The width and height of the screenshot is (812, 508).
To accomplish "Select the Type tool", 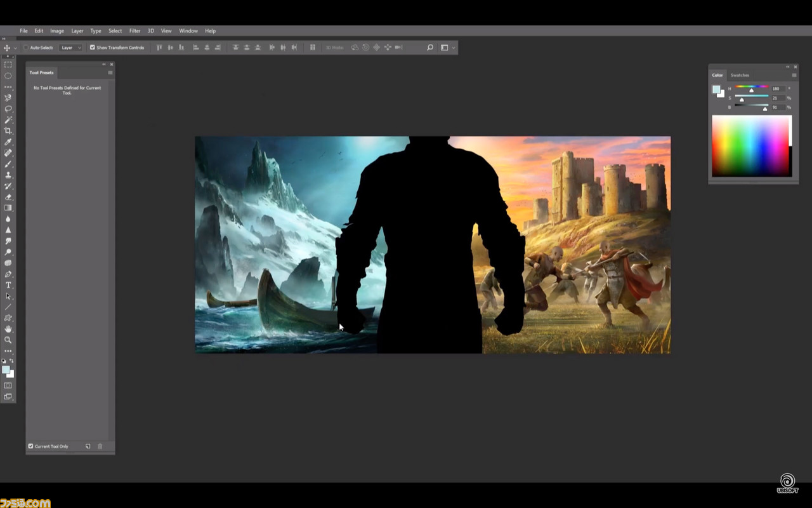I will [8, 285].
